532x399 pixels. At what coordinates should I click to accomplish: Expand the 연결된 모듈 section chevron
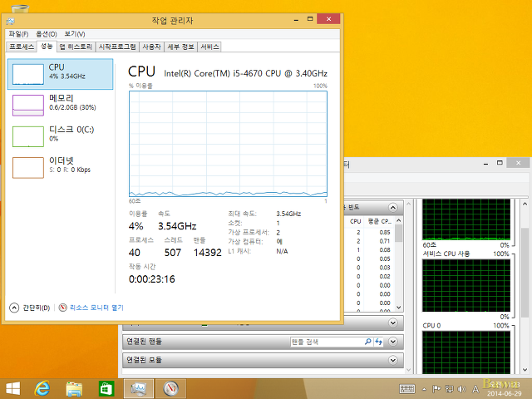tap(393, 360)
